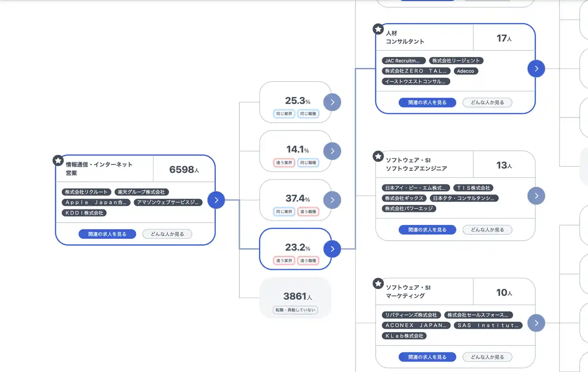Click the Adecco company tag
Screen dimensions: 588x372
[466, 71]
